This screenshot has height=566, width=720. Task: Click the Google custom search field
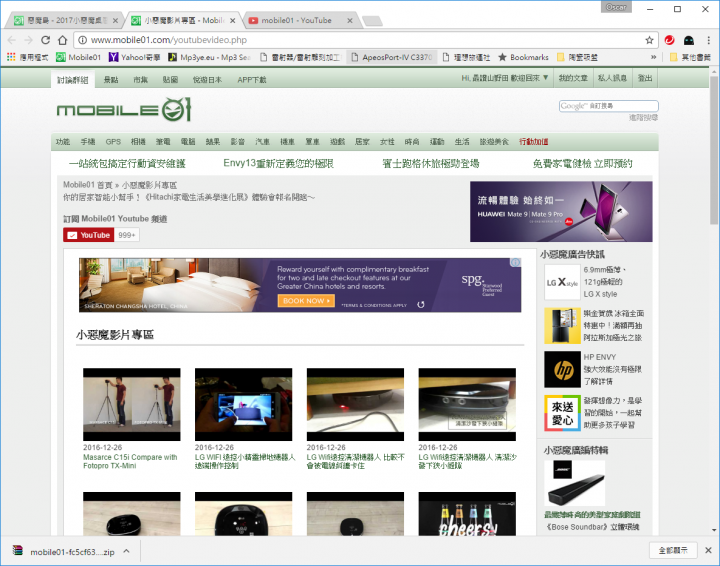point(608,106)
